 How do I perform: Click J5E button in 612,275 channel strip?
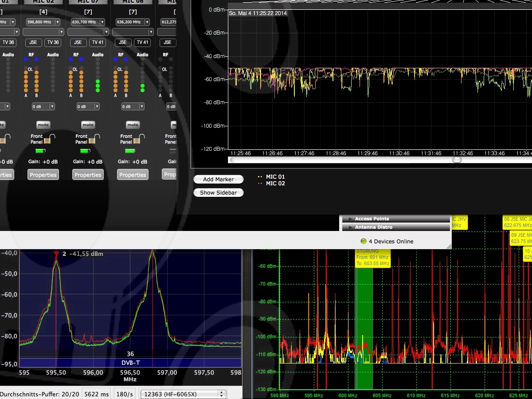point(167,43)
